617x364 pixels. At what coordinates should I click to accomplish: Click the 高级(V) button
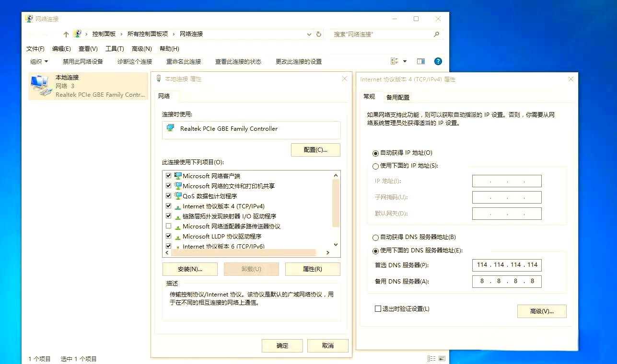[x=541, y=311]
